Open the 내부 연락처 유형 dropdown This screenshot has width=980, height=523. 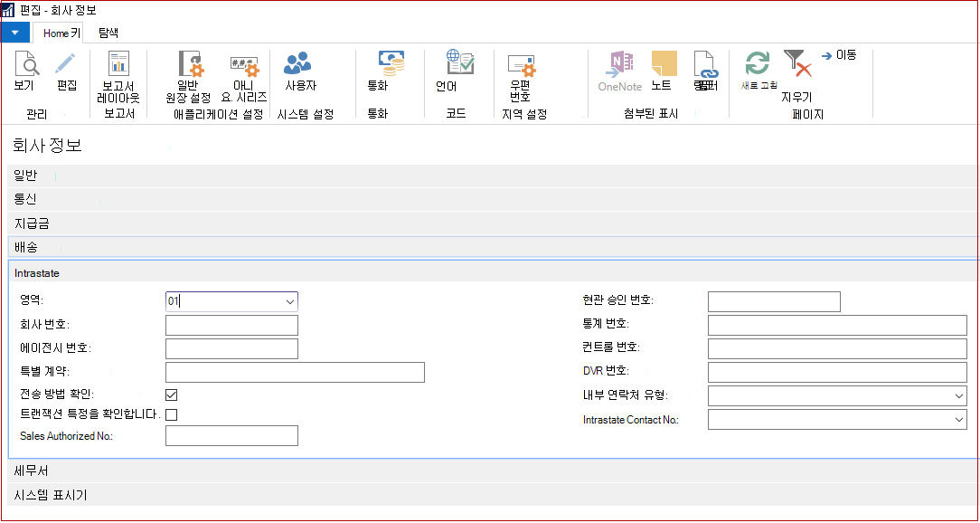pos(959,396)
